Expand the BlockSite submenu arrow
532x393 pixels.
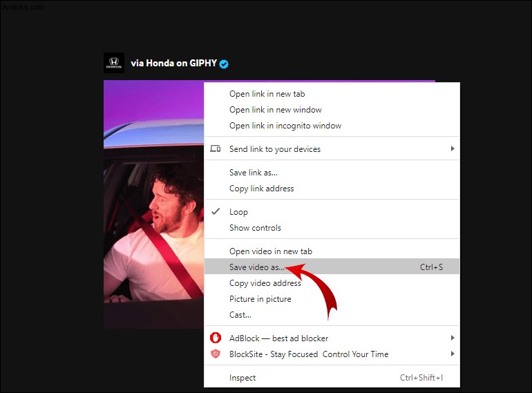[453, 354]
